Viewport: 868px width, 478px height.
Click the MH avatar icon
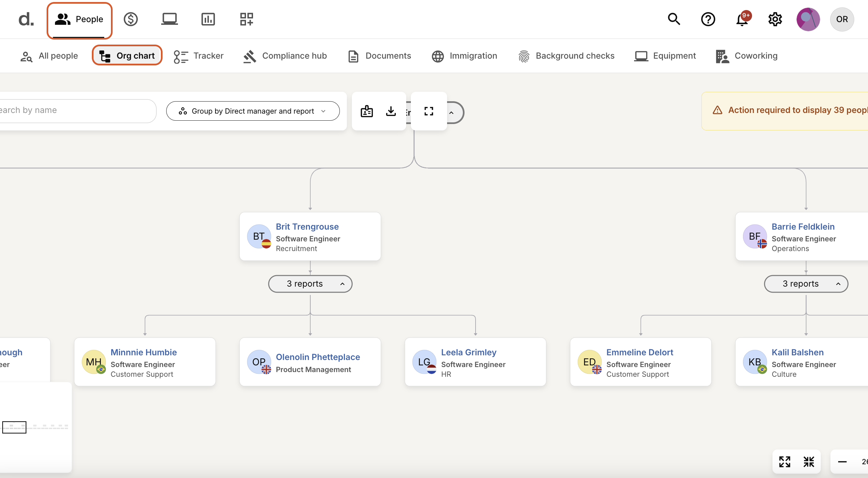click(94, 362)
